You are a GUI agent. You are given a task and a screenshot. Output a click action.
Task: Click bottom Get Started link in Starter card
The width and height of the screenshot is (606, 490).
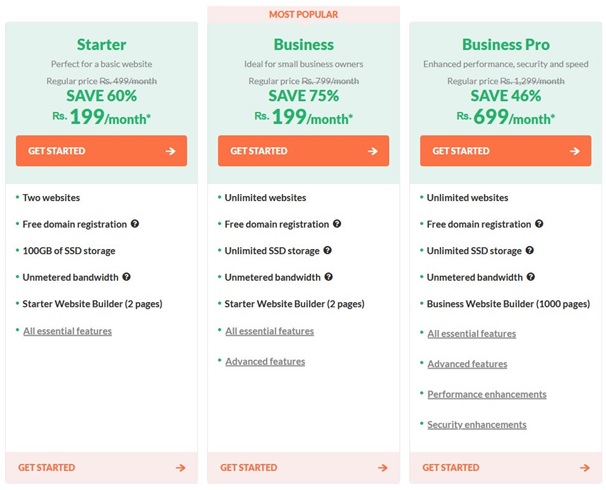(x=101, y=468)
